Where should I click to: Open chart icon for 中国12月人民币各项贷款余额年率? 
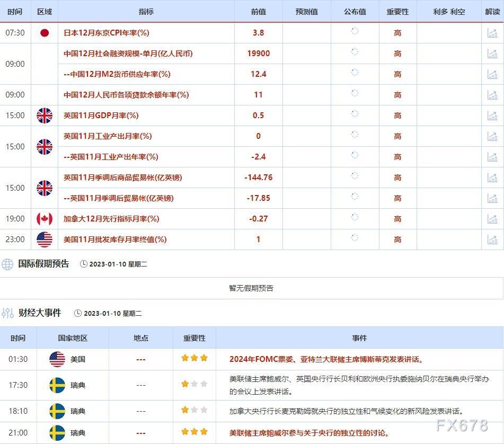pos(492,95)
